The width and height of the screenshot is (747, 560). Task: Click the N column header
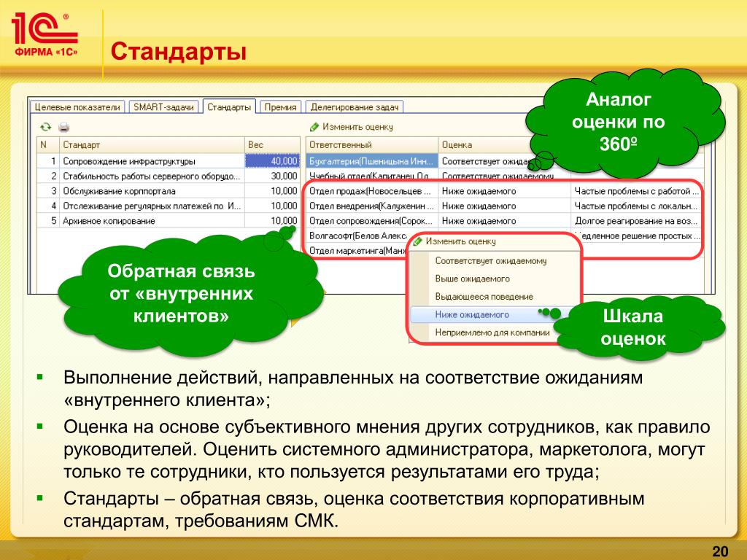point(48,145)
